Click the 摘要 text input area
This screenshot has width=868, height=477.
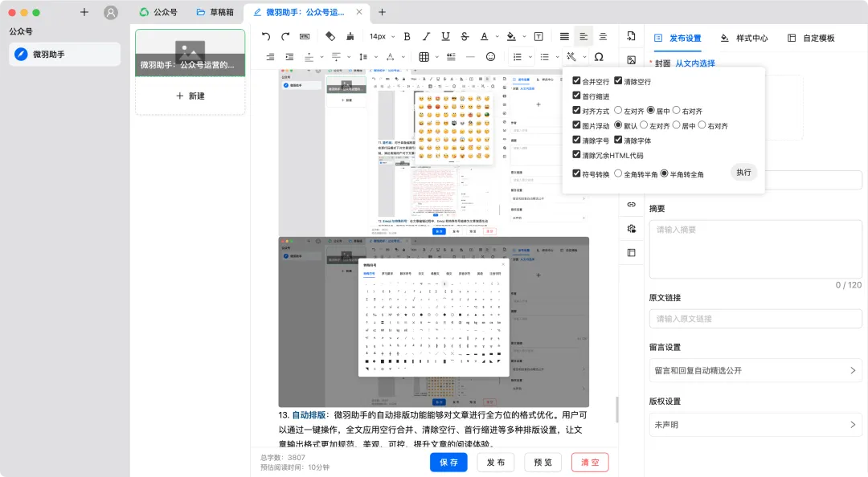(755, 249)
